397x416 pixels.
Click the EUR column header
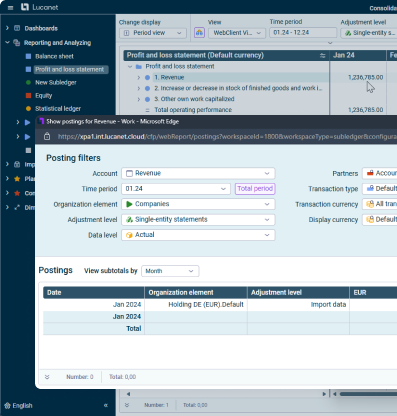pos(373,293)
